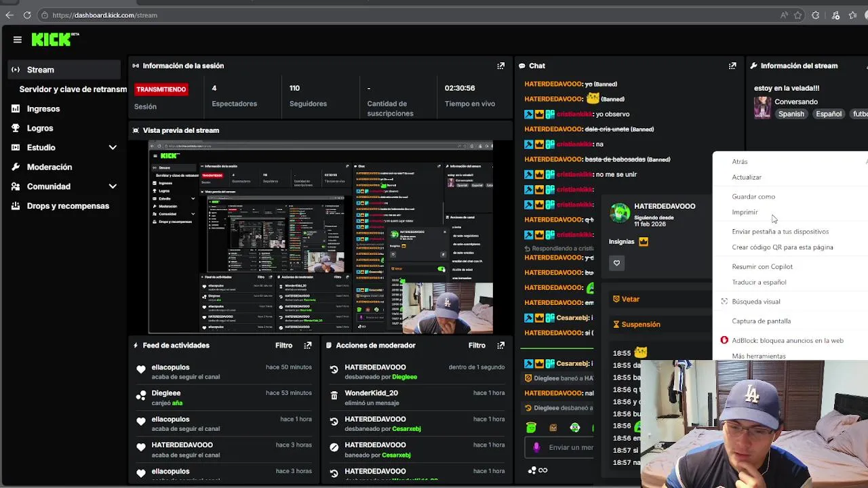Click heart icon of ellacopulos hace 50 minutos

click(x=140, y=370)
